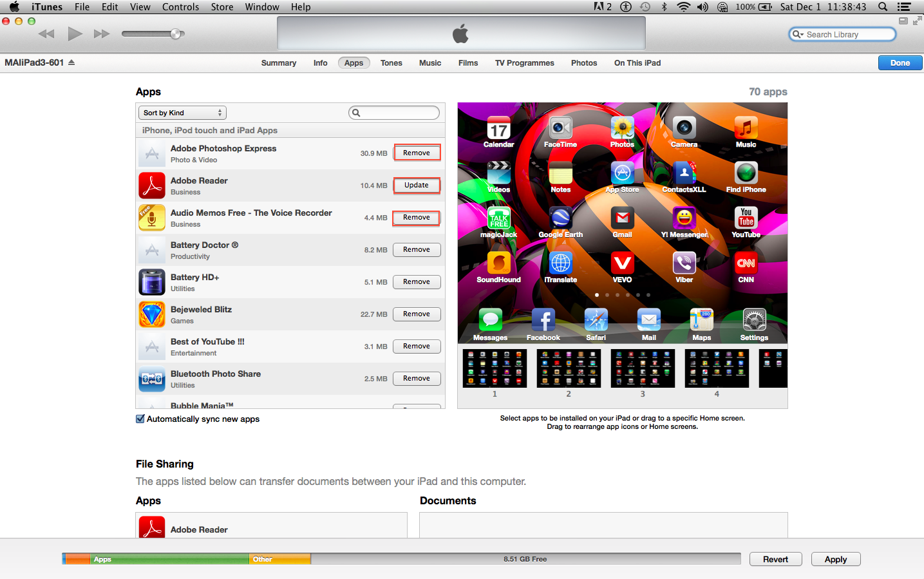Select the Photos sunflower app icon
924x579 pixels.
[623, 128]
